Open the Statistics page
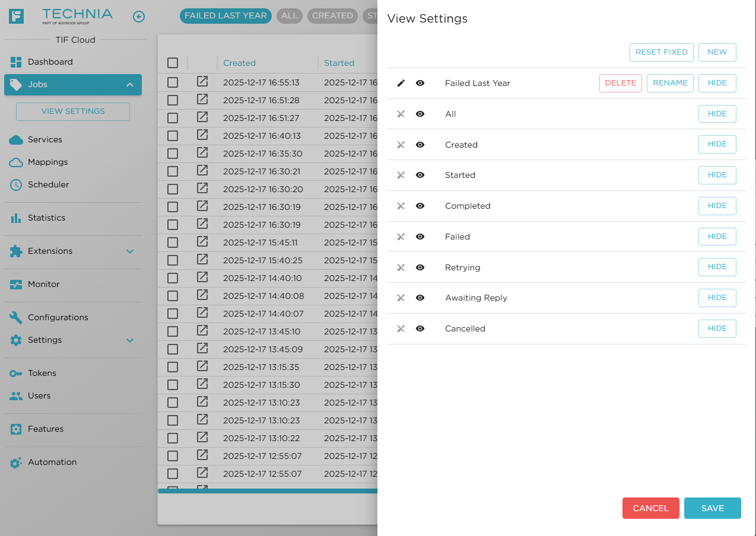Screen dimensions: 756x536 46,218
